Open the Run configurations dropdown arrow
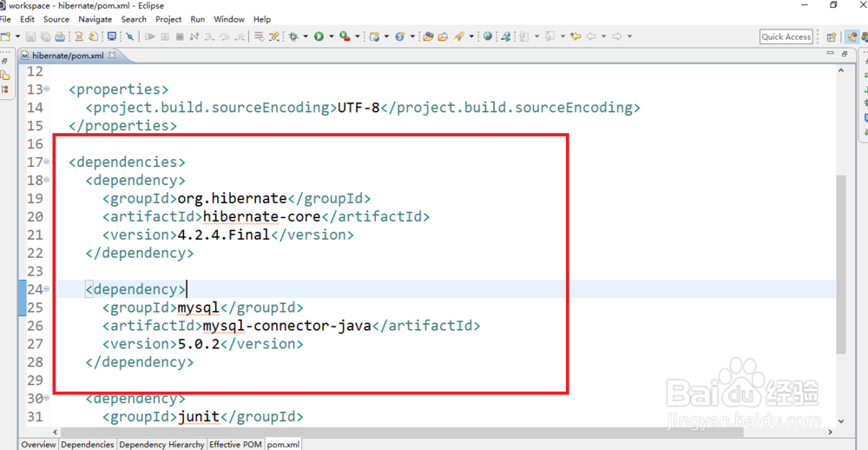 (331, 36)
